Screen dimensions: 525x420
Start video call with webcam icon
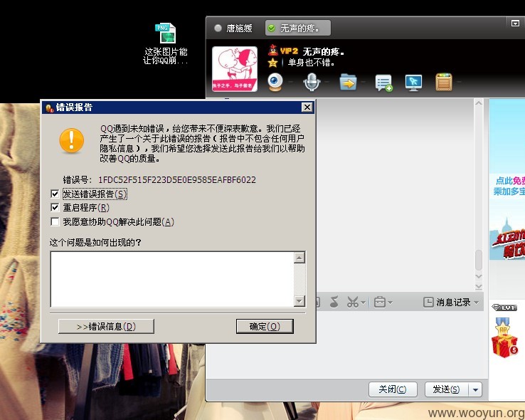275,82
